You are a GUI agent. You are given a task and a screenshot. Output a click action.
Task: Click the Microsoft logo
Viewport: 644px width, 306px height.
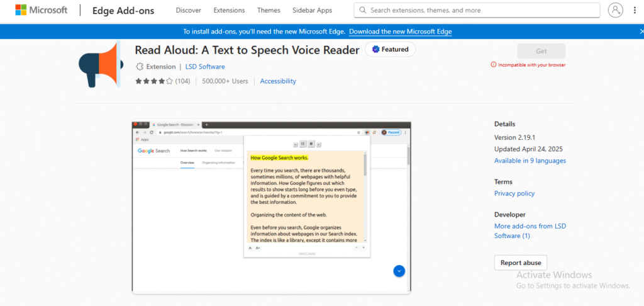click(41, 10)
